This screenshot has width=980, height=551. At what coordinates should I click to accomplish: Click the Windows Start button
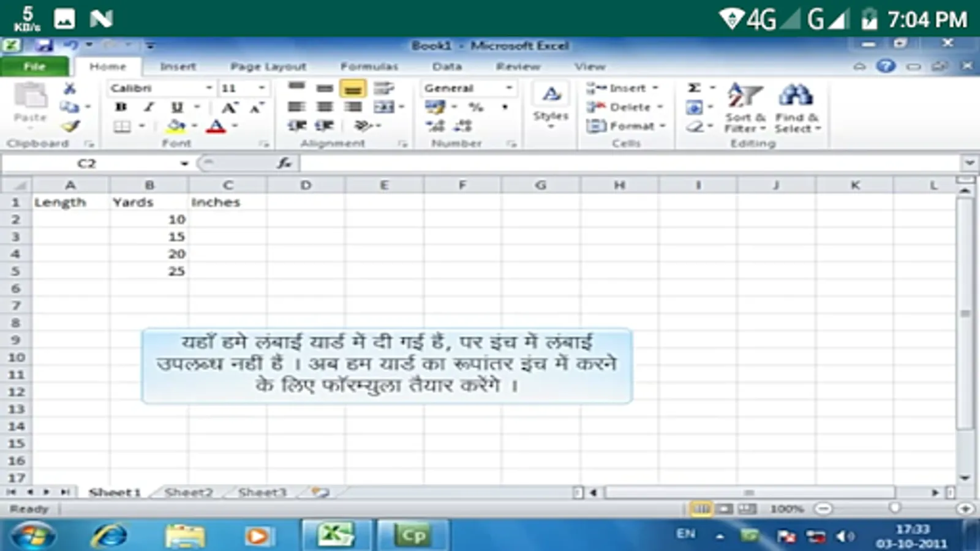click(32, 536)
